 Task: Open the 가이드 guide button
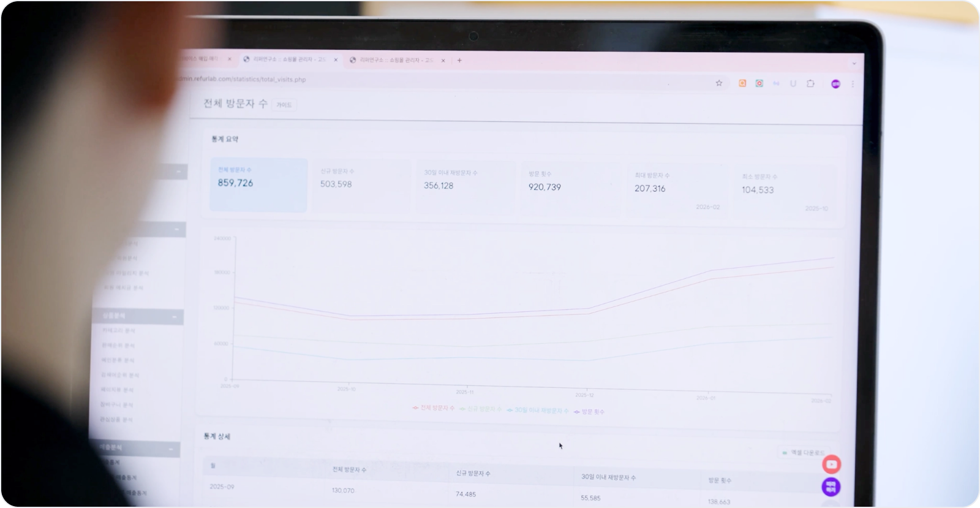click(284, 105)
